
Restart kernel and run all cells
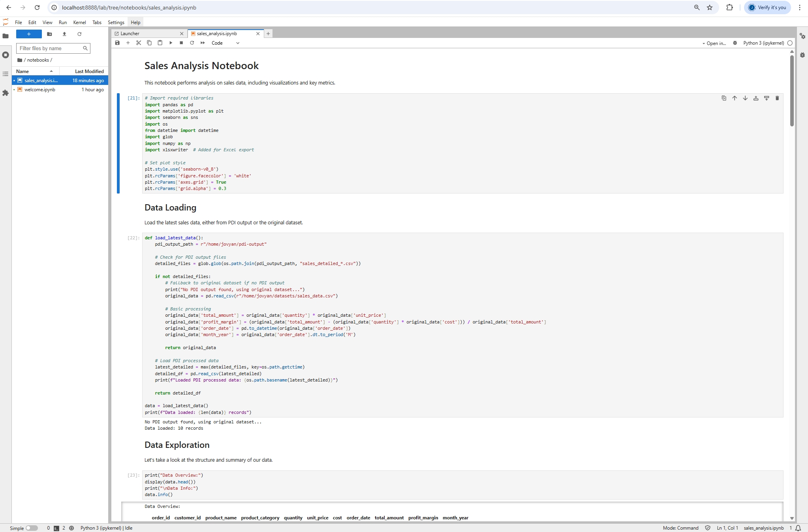tap(203, 43)
